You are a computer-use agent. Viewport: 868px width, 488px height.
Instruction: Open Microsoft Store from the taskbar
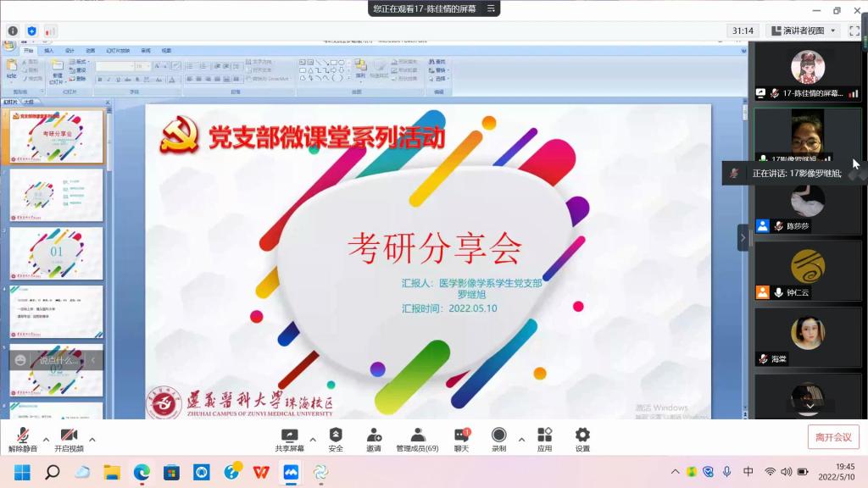[171, 472]
